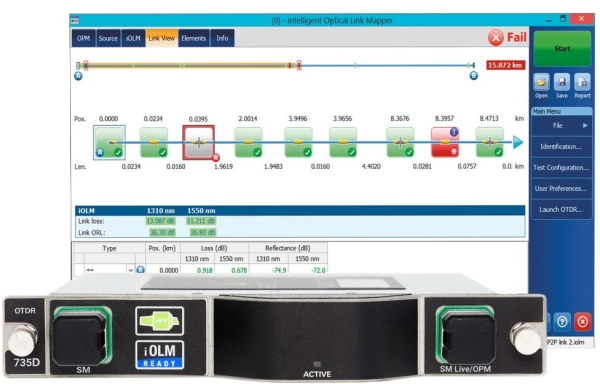The height and width of the screenshot is (384, 600).
Task: Open a file with the Open icon
Action: 541,82
